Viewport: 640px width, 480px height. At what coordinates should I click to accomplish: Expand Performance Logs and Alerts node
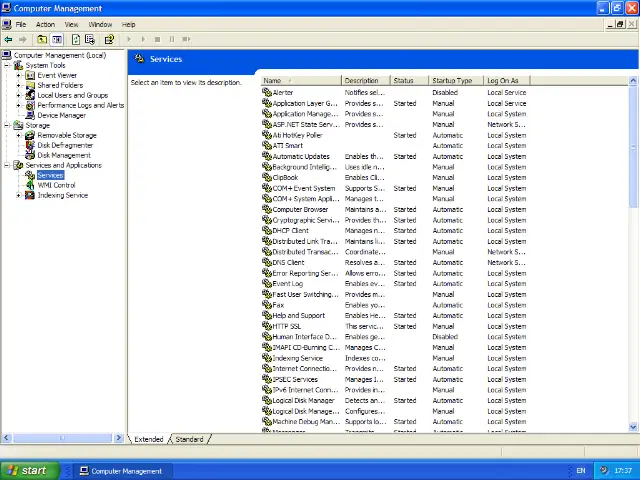[18, 105]
